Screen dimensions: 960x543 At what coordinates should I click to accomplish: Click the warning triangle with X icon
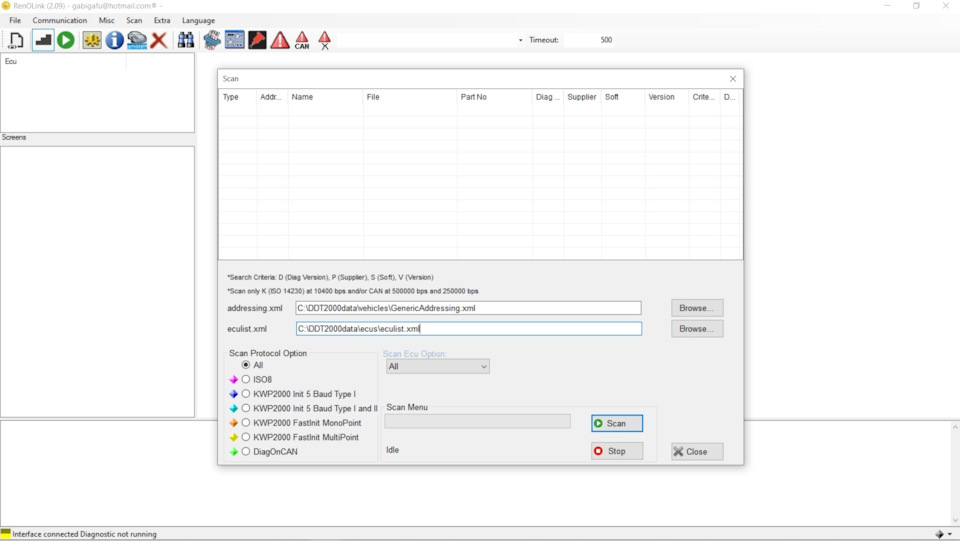(x=324, y=40)
